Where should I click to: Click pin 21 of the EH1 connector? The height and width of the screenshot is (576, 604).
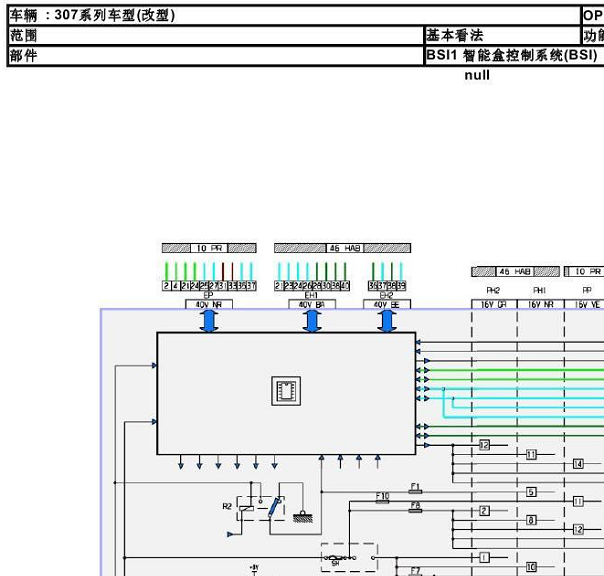(x=279, y=286)
